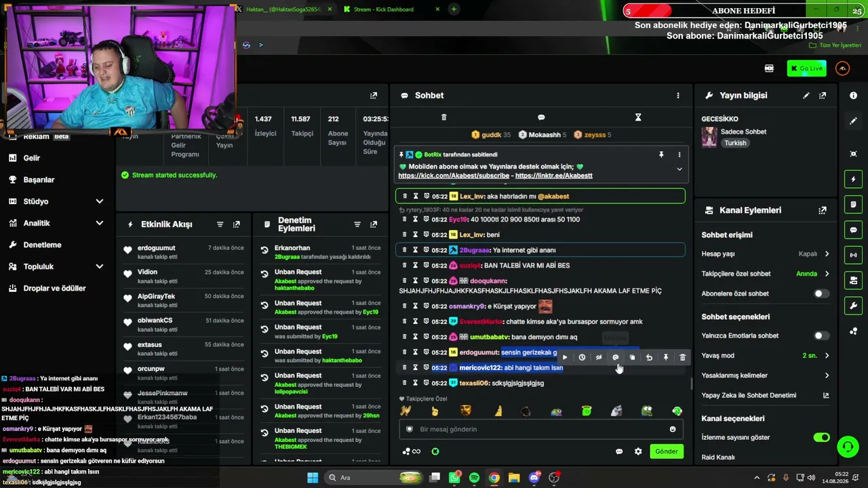The width and height of the screenshot is (868, 488).
Task: Click the guddk leaderboard entry
Action: point(492,135)
